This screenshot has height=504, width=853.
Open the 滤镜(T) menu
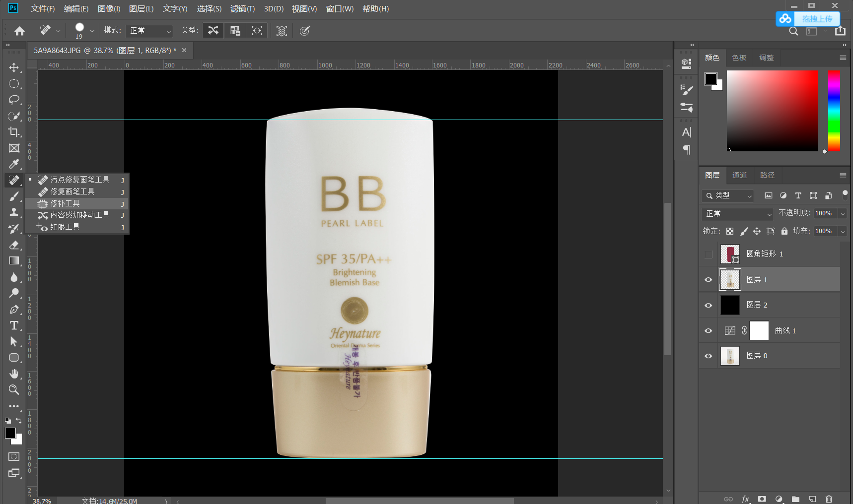click(x=242, y=9)
